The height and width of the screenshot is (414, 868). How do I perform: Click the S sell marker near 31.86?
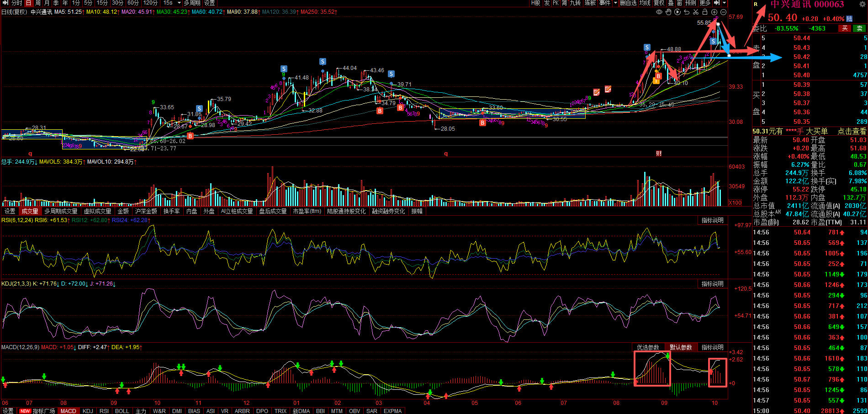pyautogui.click(x=199, y=109)
